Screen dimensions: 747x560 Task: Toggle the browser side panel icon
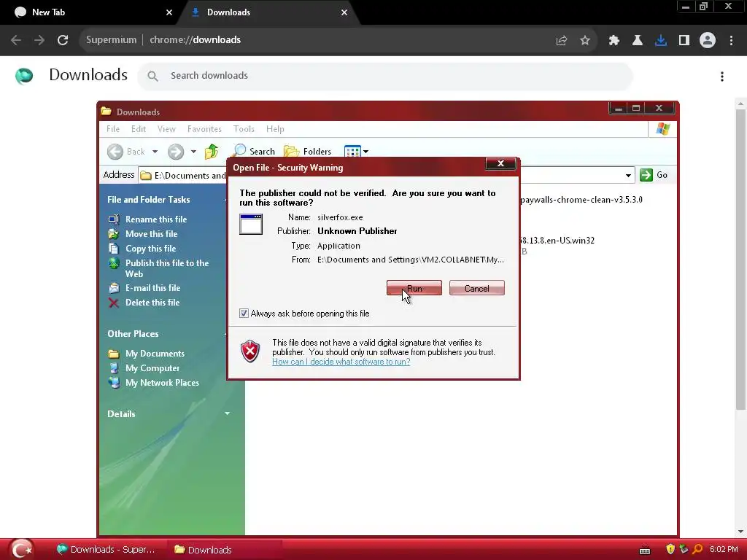[684, 41]
